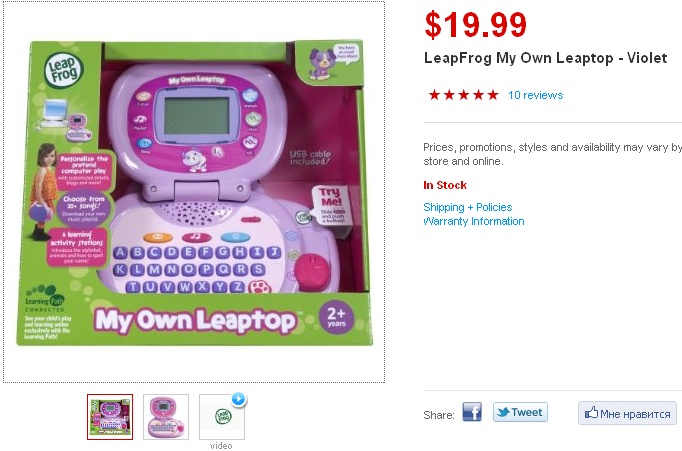Open the LeapFrog logo video thumbnail
Screen dimensions: 682x451
(x=222, y=417)
